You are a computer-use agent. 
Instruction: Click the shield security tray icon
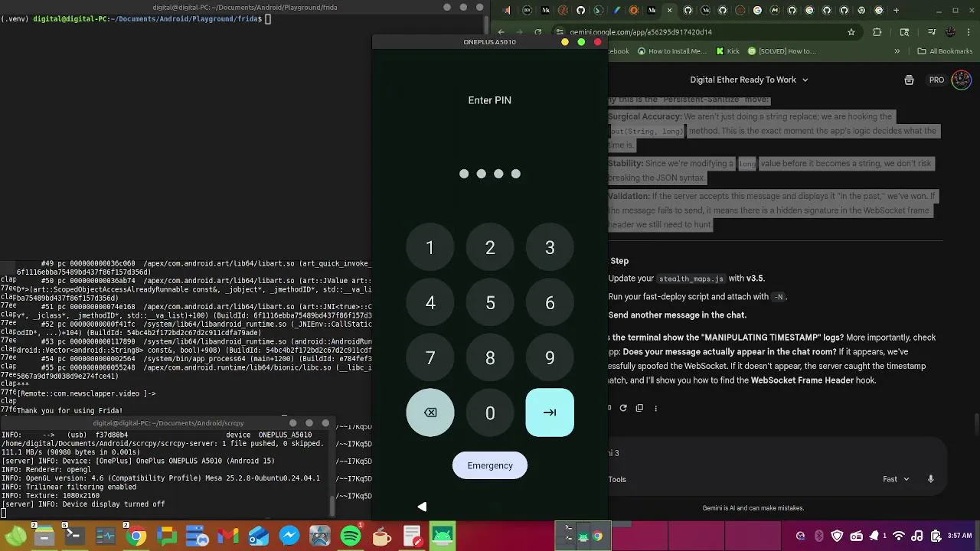pos(837,536)
